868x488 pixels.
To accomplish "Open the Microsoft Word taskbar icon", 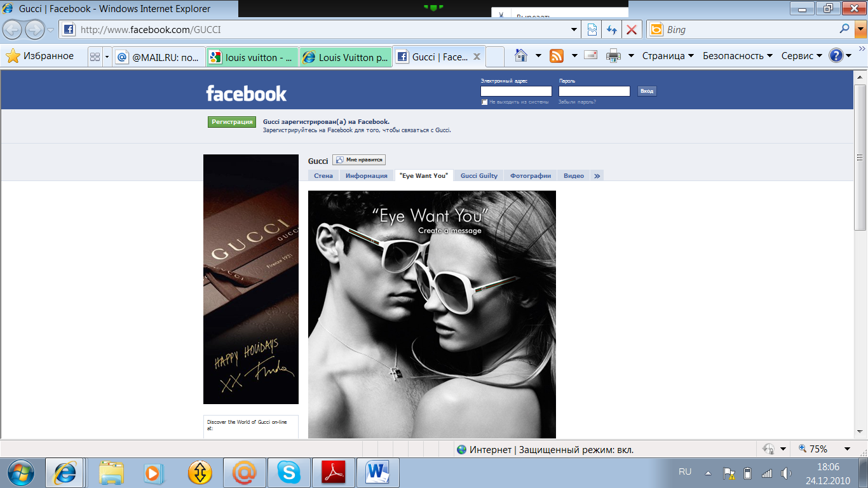I will tap(377, 473).
